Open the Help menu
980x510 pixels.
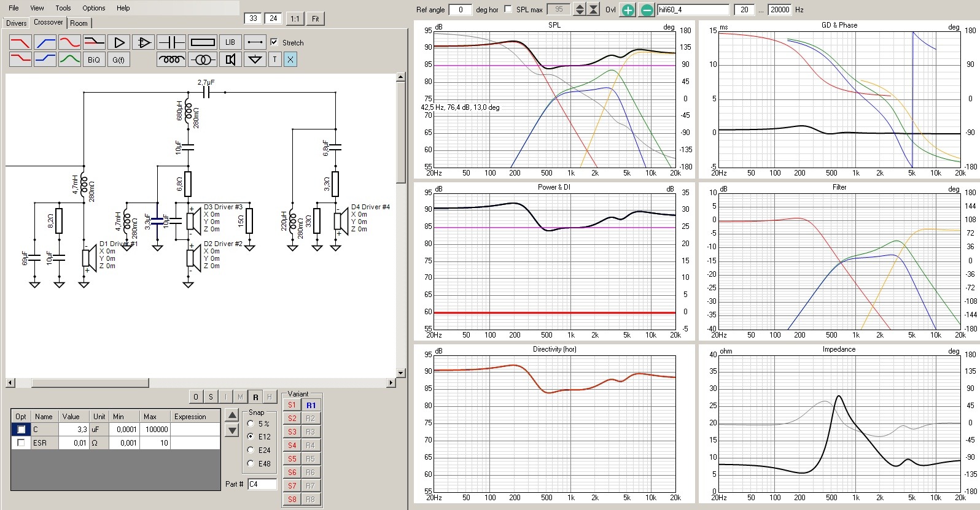point(123,8)
